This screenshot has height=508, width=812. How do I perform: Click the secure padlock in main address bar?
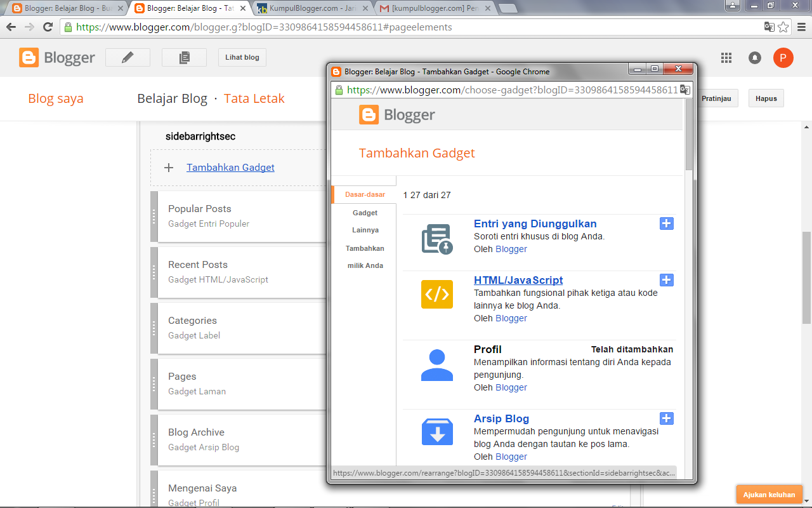tap(69, 27)
